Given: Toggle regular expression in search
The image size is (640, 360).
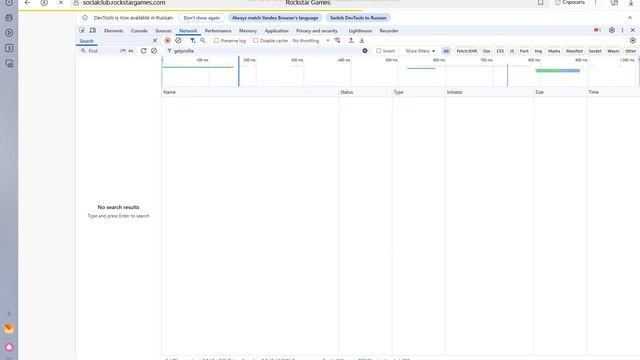Looking at the screenshot, I should tap(123, 51).
